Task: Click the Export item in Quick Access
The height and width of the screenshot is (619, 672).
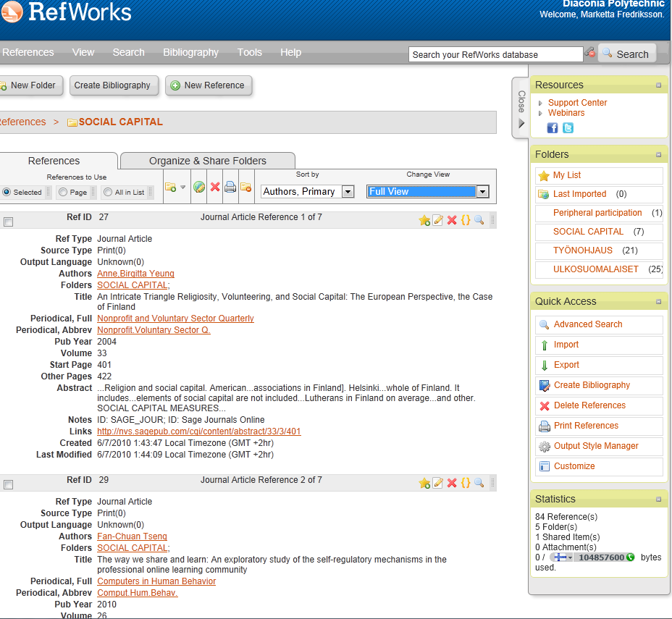Action: 566,365
